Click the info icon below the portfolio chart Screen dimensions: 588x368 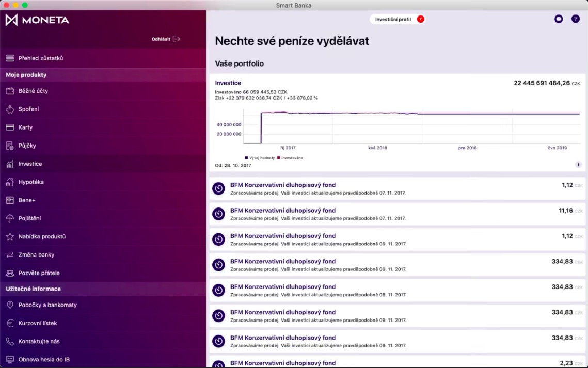click(x=578, y=165)
